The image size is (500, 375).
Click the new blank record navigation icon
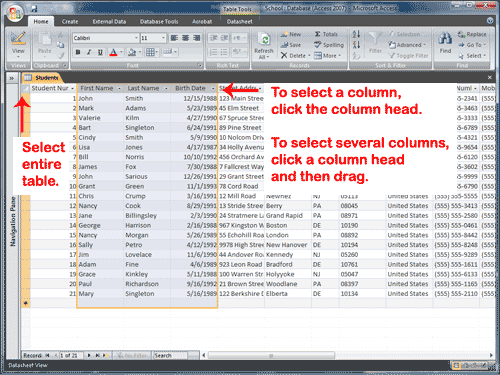(105, 355)
